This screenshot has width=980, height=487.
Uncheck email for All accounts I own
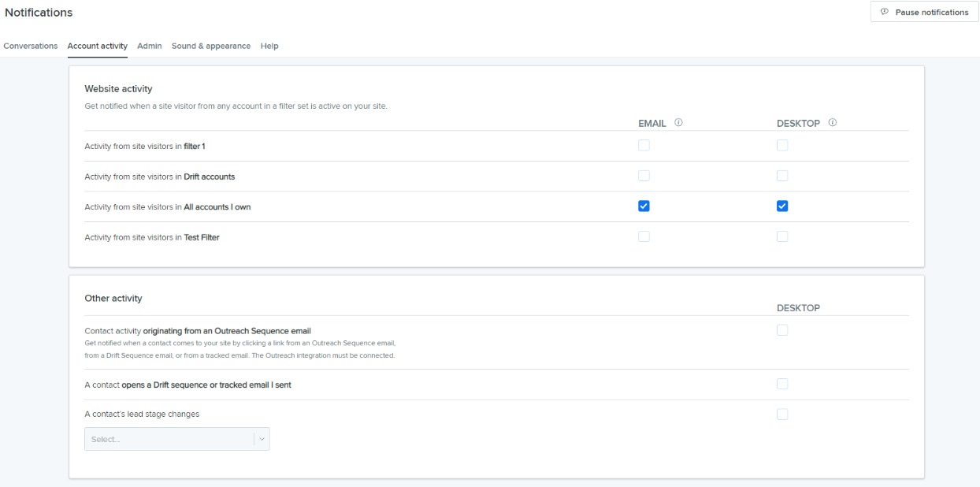point(644,206)
